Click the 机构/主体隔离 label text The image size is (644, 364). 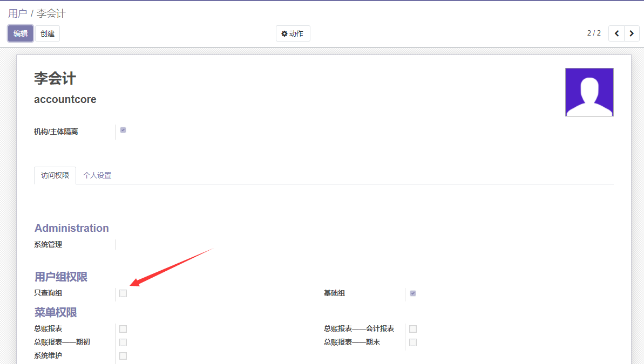coord(56,132)
